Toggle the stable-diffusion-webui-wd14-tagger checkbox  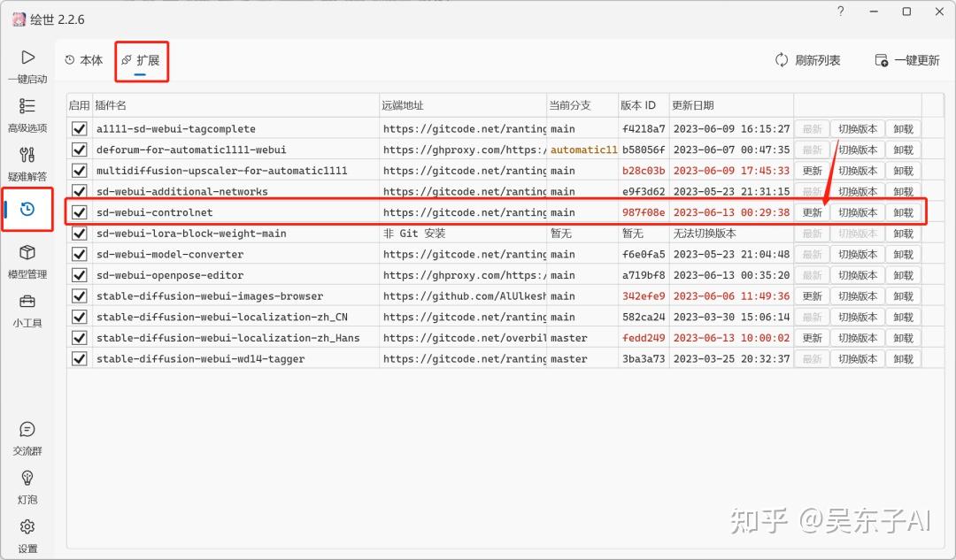click(79, 358)
